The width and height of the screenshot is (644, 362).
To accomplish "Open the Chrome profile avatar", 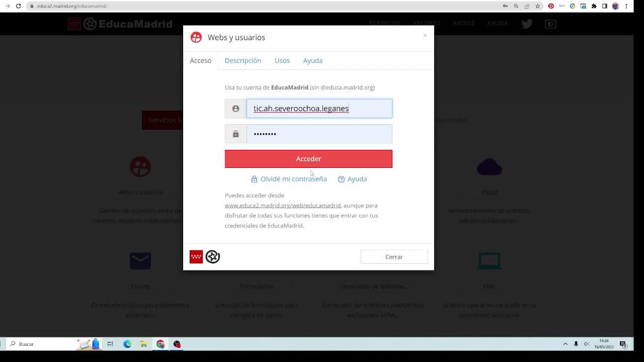I will pyautogui.click(x=615, y=6).
